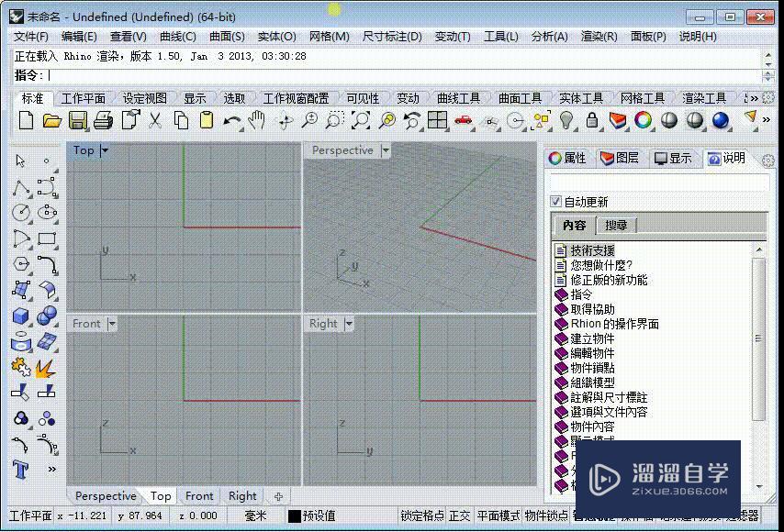This screenshot has width=784, height=532.
Task: Click the command history scroll up arrow
Action: (768, 54)
